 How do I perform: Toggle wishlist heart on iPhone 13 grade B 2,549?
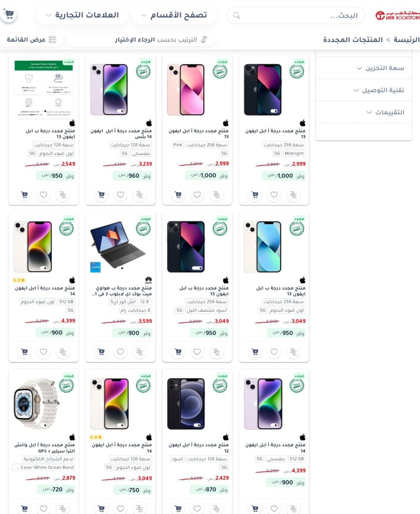coord(43,195)
